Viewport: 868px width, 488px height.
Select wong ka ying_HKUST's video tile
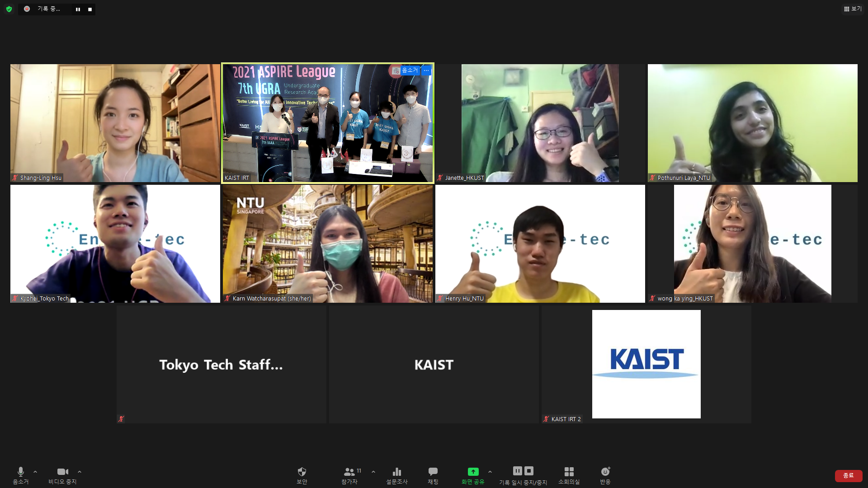(x=753, y=244)
